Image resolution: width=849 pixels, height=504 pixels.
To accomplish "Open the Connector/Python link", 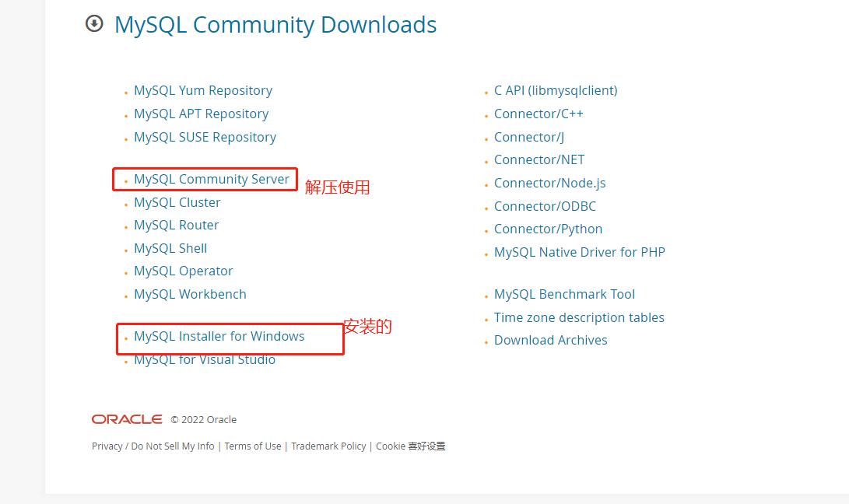I will click(x=548, y=229).
